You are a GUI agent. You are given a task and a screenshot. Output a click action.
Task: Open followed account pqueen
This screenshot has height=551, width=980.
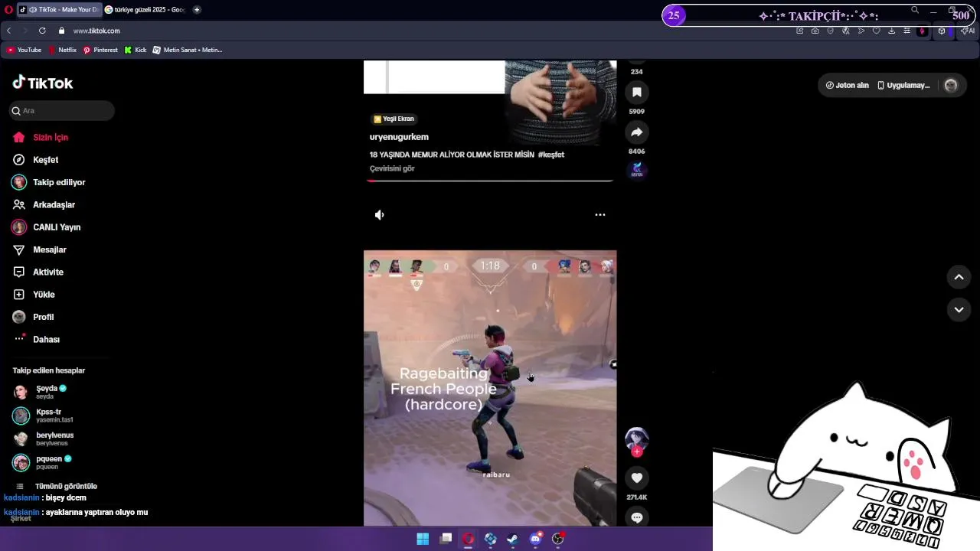point(42,462)
